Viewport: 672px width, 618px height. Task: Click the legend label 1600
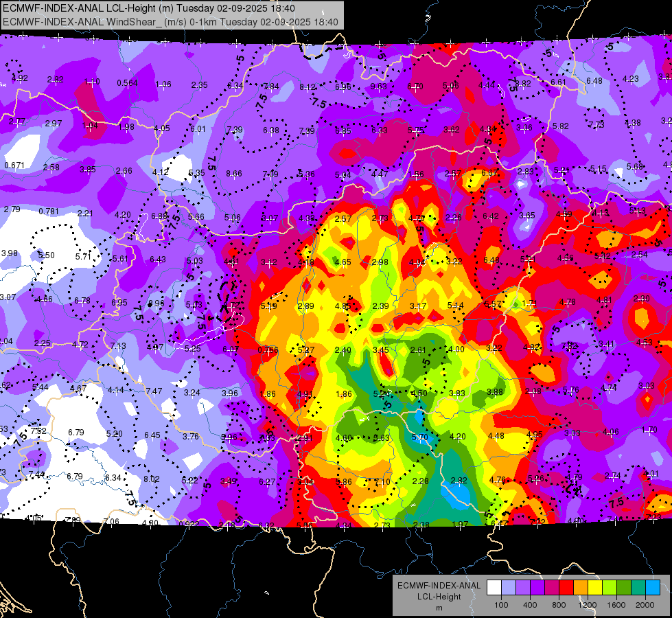616,605
